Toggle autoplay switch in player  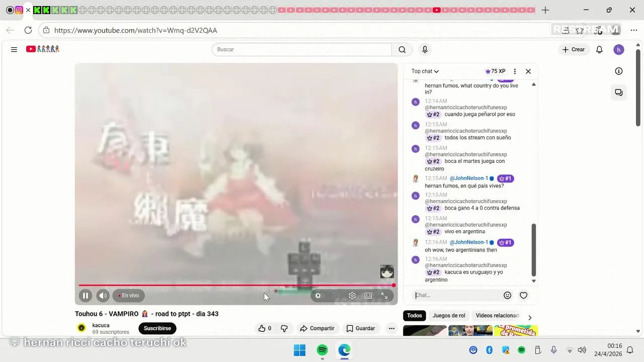click(318, 296)
